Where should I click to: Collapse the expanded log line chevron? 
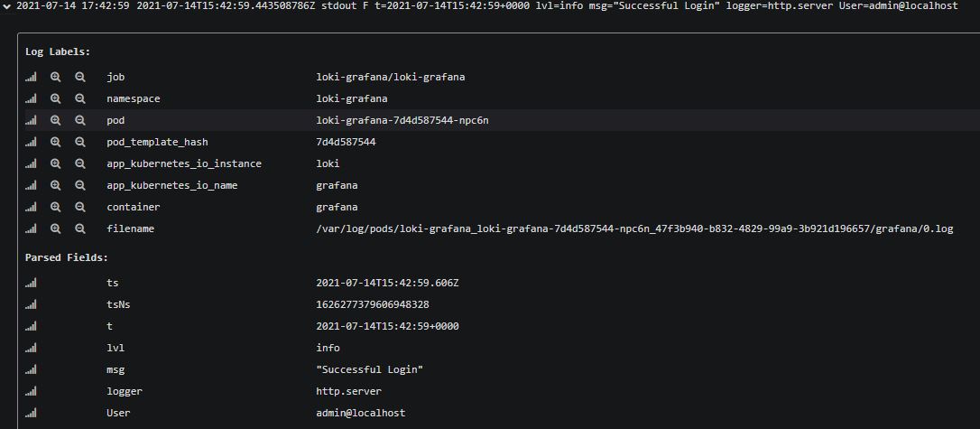click(x=7, y=6)
